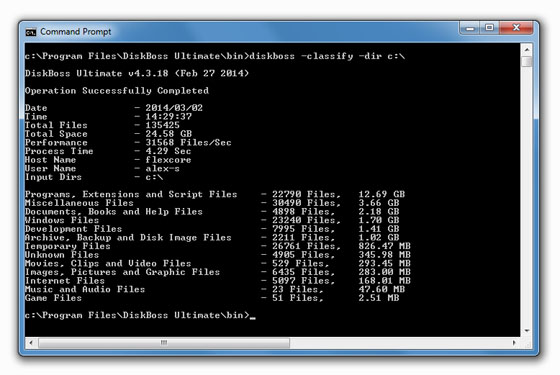560x375 pixels.
Task: Click the Host Name value 'flexcore'
Action: pos(168,160)
